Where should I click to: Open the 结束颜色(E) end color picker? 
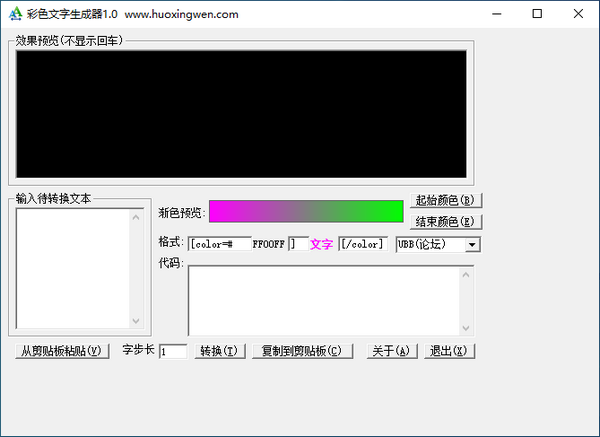click(x=446, y=222)
